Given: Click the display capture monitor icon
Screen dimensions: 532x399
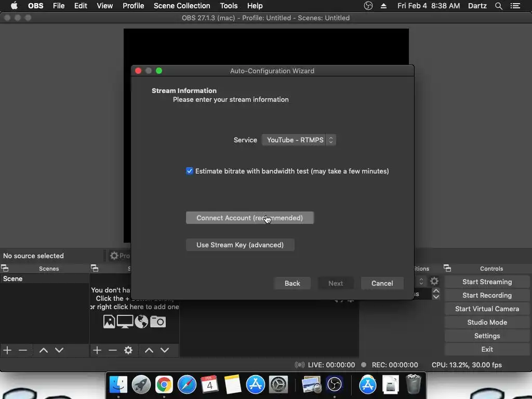Looking at the screenshot, I should (125, 321).
